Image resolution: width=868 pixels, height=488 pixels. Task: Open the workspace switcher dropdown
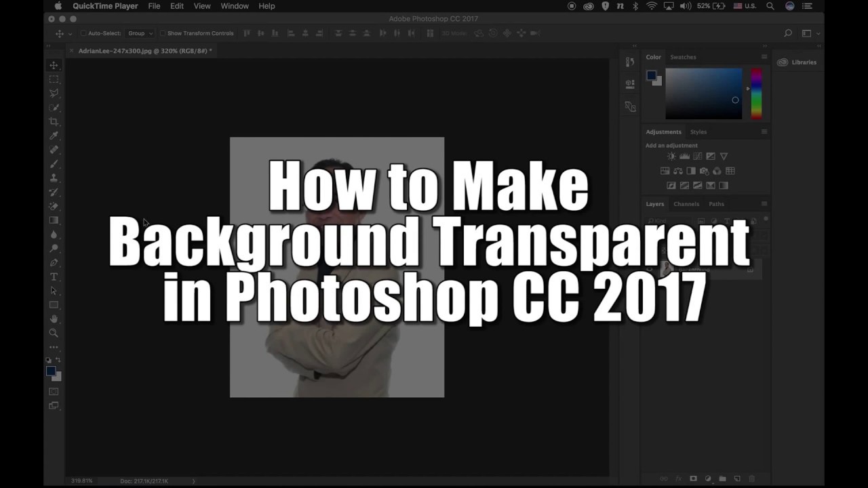tap(809, 33)
